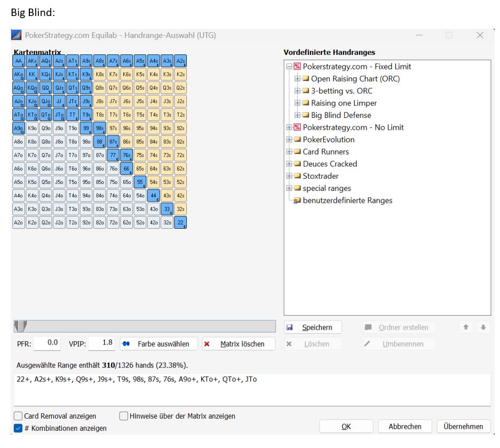Click Matrix löschen button

tap(239, 344)
